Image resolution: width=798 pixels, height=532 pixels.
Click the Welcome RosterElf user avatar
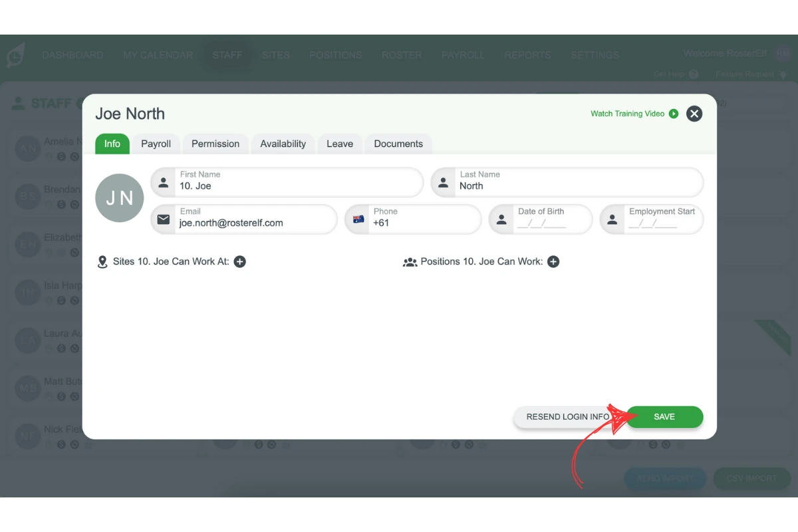pyautogui.click(x=784, y=54)
